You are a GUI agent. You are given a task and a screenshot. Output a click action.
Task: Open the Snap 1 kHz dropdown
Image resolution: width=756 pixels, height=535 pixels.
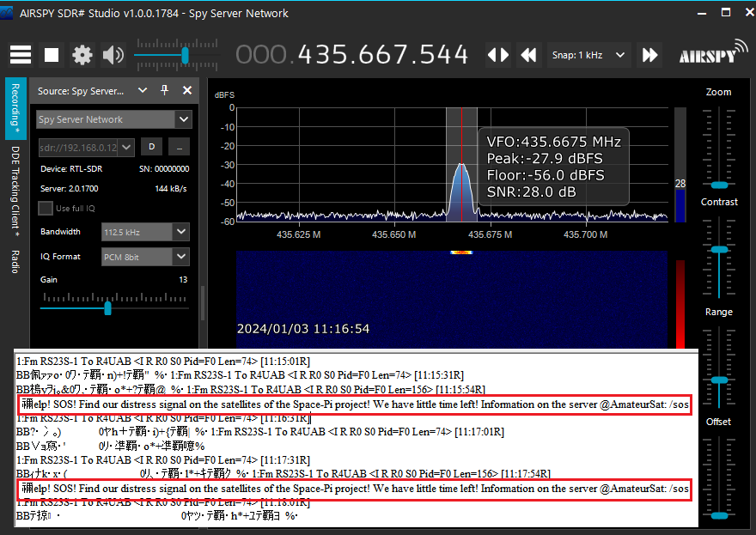coord(588,55)
